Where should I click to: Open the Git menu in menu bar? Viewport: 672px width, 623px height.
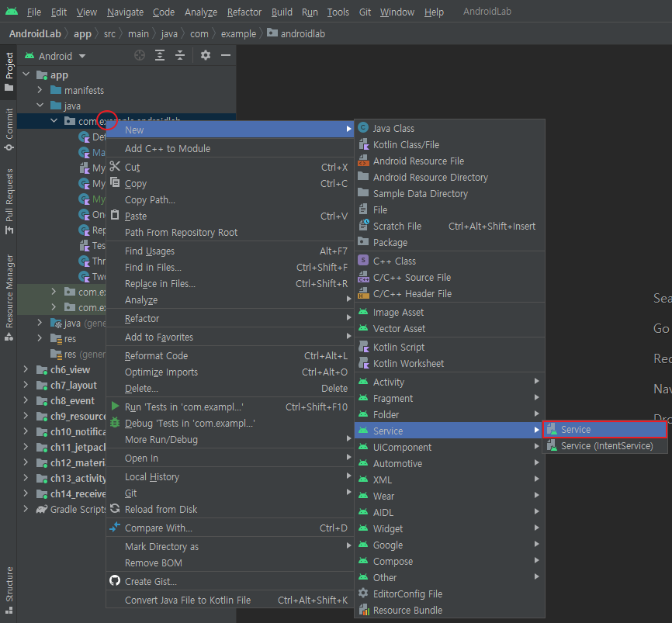(x=365, y=12)
